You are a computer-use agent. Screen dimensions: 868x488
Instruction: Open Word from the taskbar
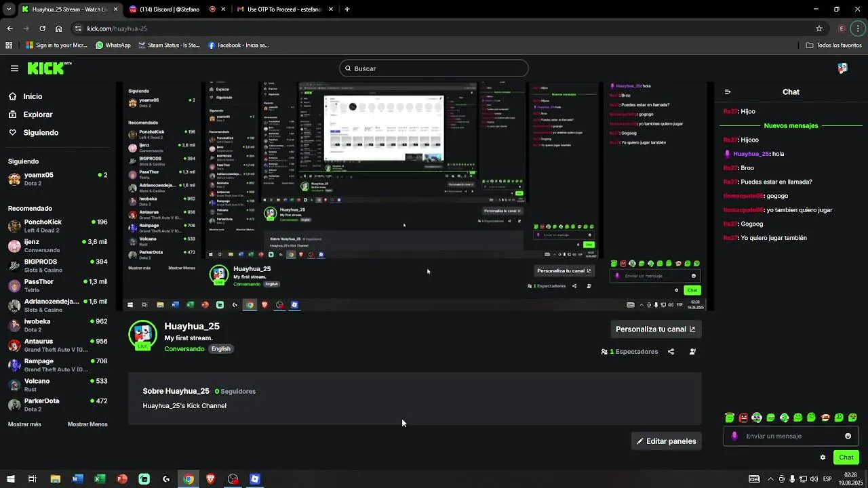point(77,479)
